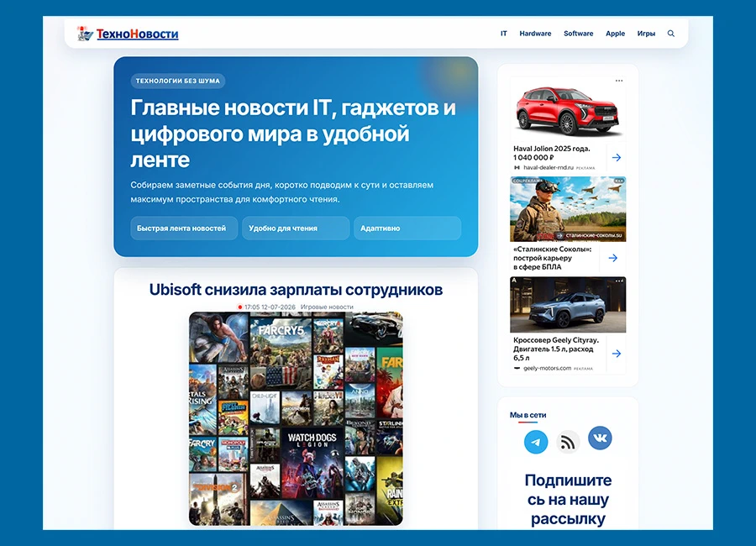This screenshot has height=546, width=756.
Task: Click the 'Подпишитесь на нашу рассылку' heading
Action: coord(568,499)
